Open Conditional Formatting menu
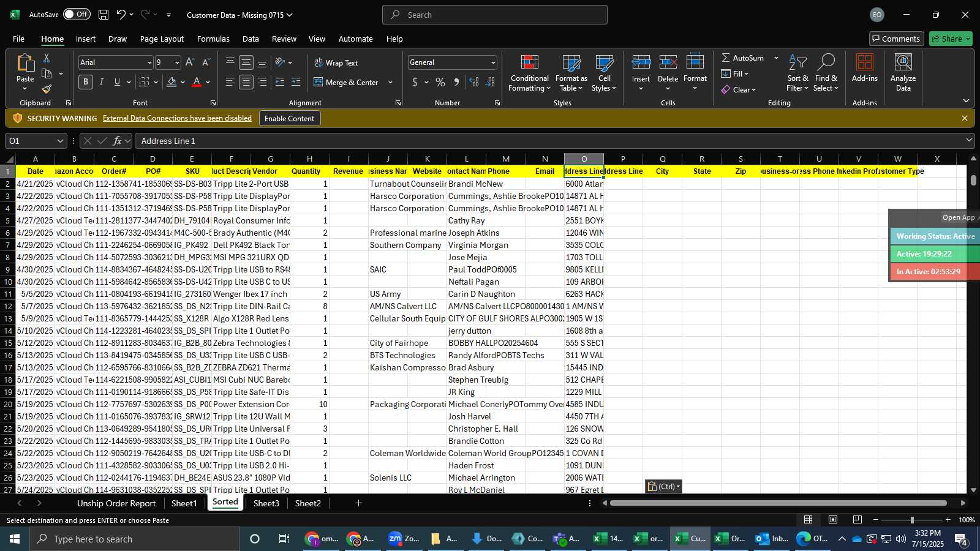The image size is (980, 551). [530, 73]
